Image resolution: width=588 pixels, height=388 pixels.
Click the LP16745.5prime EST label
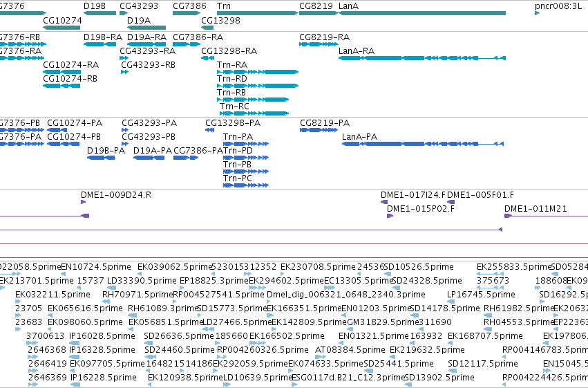[x=481, y=295]
